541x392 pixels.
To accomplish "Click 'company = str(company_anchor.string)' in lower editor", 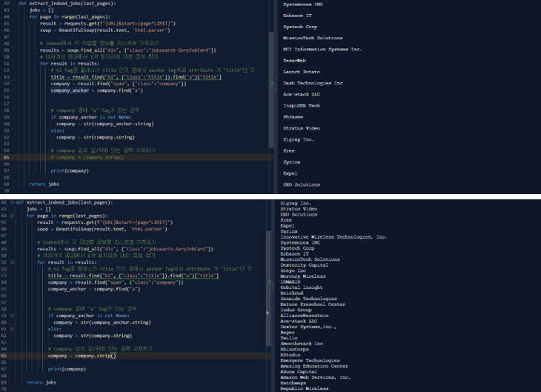I will point(102,322).
